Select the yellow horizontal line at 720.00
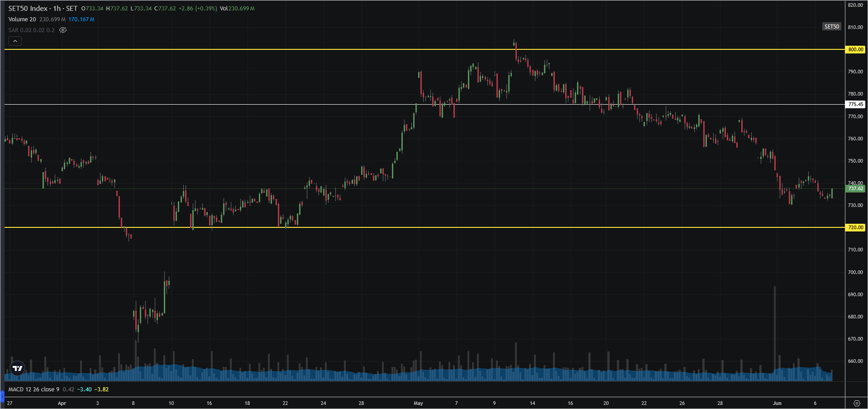Viewport: 868px width, 409px height. (424, 227)
